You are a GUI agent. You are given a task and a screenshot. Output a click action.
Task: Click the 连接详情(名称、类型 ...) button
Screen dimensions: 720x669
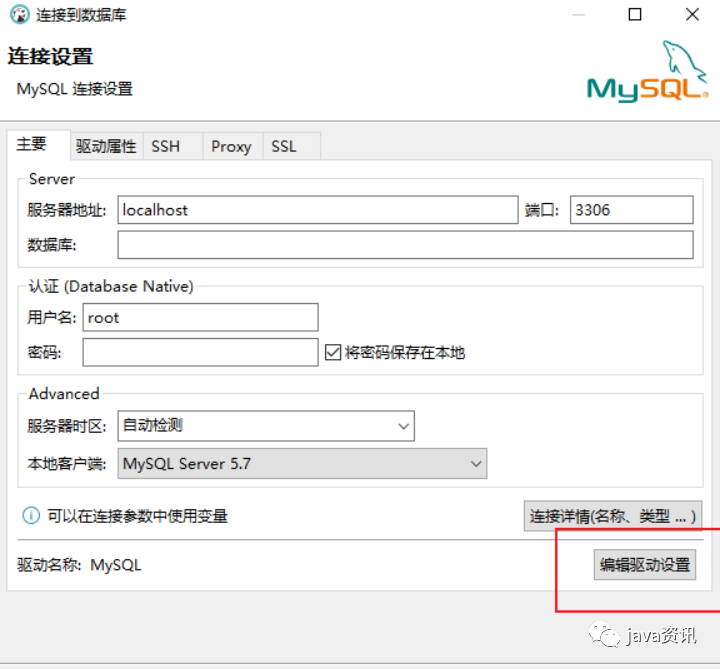pos(613,516)
